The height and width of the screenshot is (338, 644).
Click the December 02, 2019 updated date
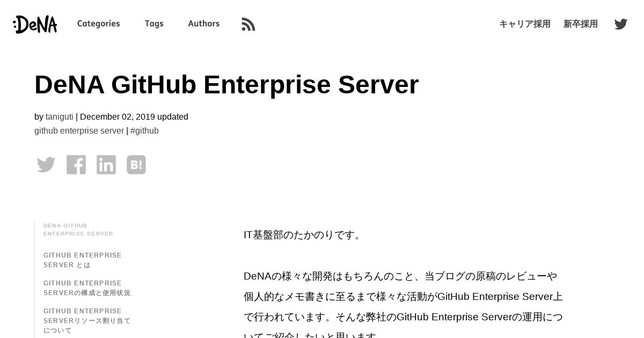(x=134, y=117)
